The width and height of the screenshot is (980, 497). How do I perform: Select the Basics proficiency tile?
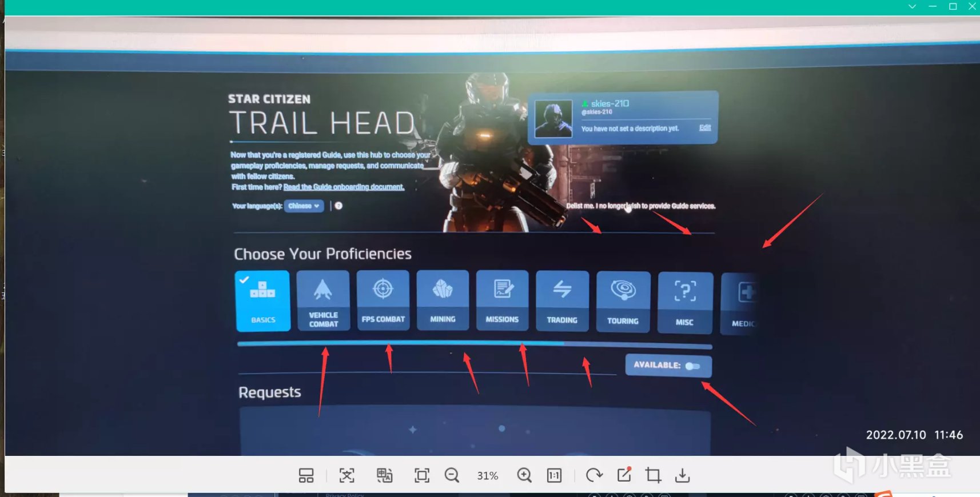tap(262, 300)
